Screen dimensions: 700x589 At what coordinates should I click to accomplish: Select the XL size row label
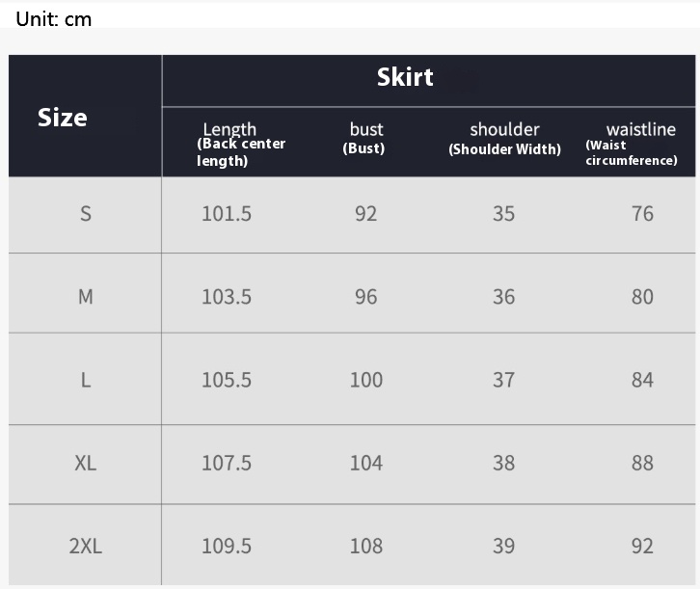point(86,463)
